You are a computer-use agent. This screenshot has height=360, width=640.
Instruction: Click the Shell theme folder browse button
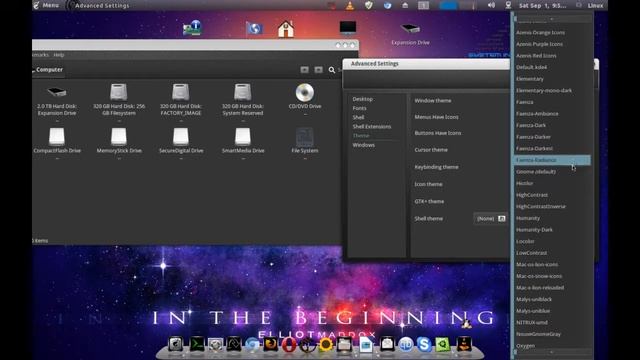pos(502,219)
